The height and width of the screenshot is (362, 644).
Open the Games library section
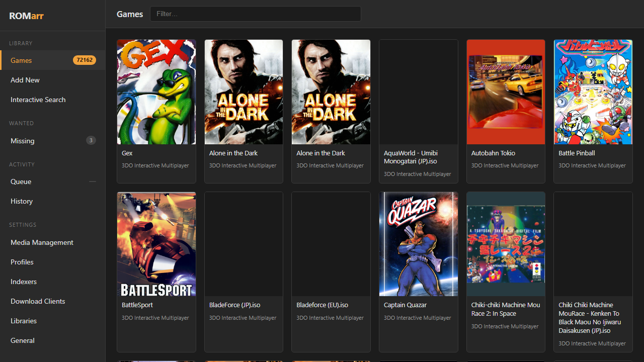click(x=52, y=60)
